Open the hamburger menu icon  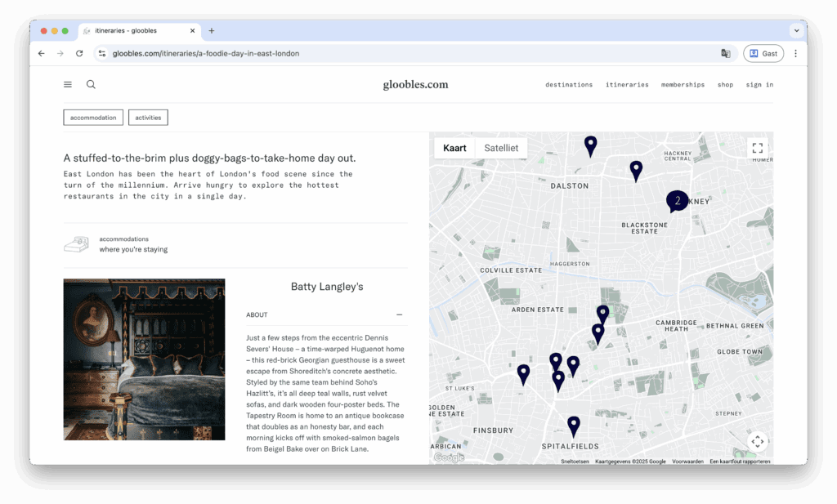pyautogui.click(x=68, y=84)
